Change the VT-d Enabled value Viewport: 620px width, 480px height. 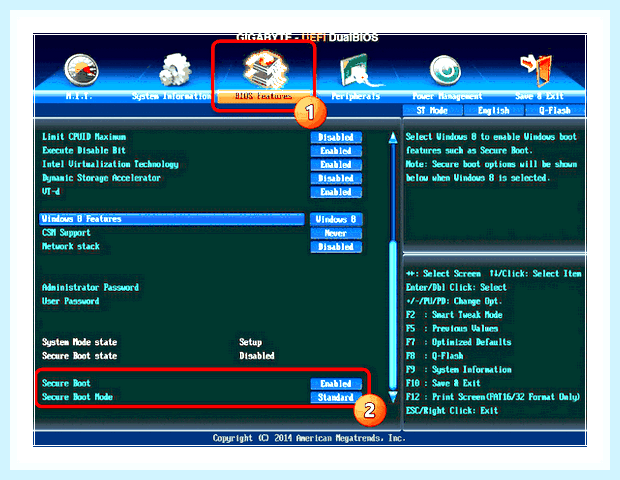(x=336, y=192)
